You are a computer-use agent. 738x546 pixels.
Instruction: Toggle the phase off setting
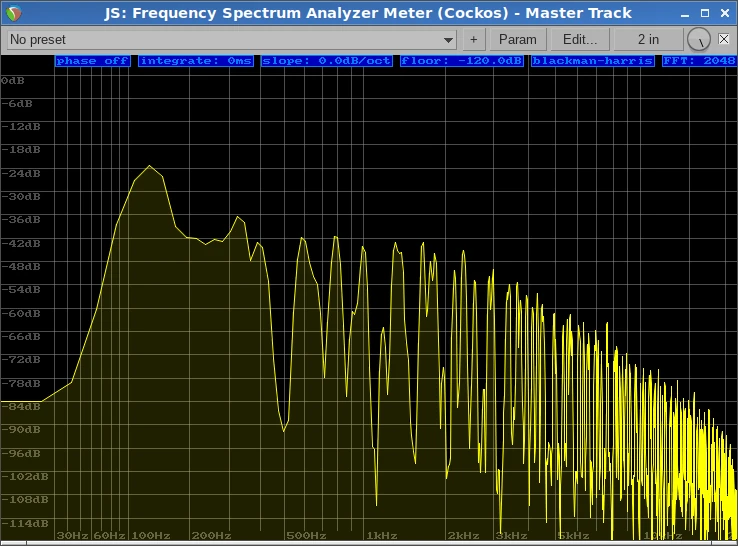(93, 61)
